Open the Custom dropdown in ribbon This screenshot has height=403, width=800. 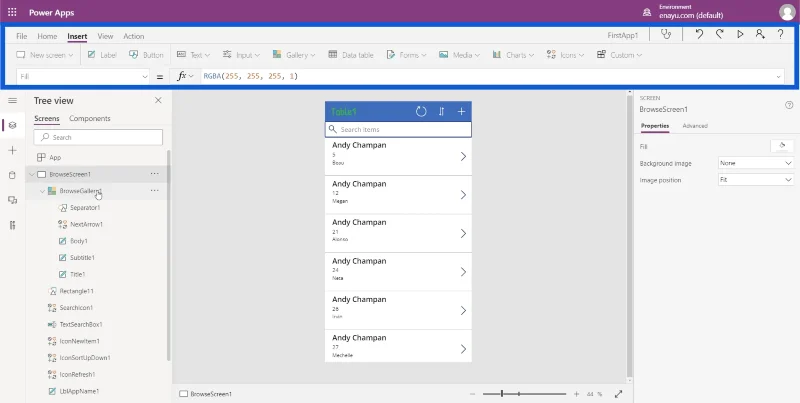point(619,55)
